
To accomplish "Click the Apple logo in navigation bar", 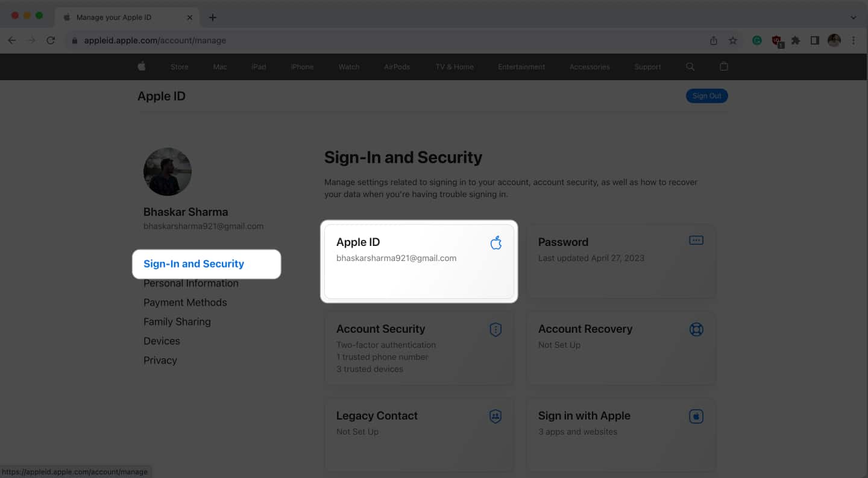I will (142, 66).
